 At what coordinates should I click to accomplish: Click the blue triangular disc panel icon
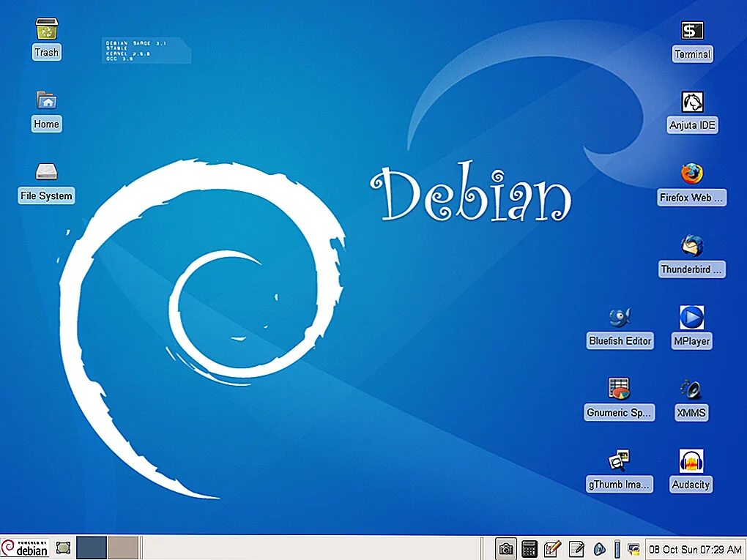(599, 549)
